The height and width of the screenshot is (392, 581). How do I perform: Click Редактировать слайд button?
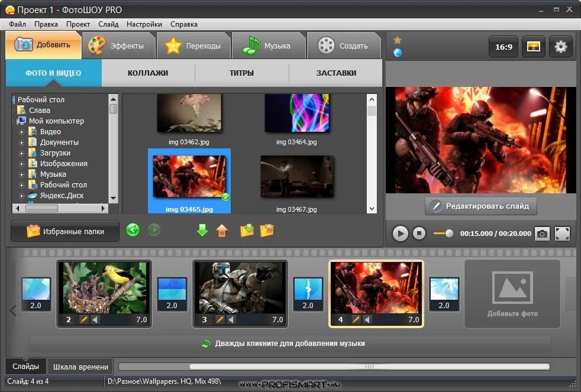point(480,206)
